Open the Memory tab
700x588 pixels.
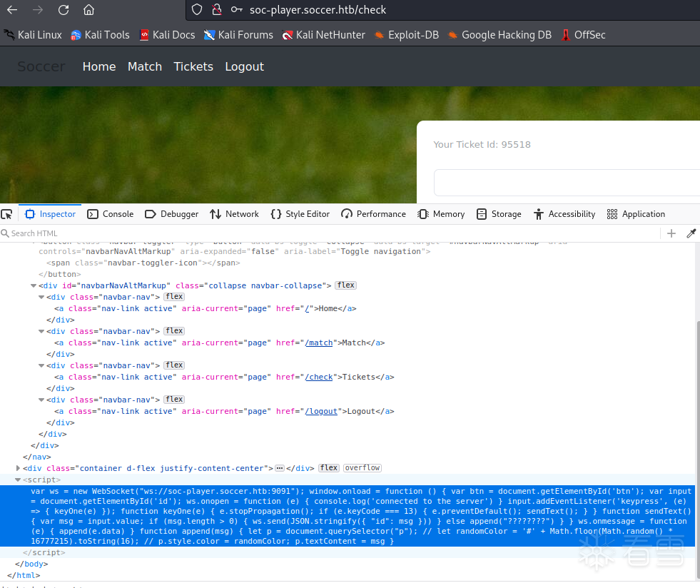pyautogui.click(x=442, y=214)
